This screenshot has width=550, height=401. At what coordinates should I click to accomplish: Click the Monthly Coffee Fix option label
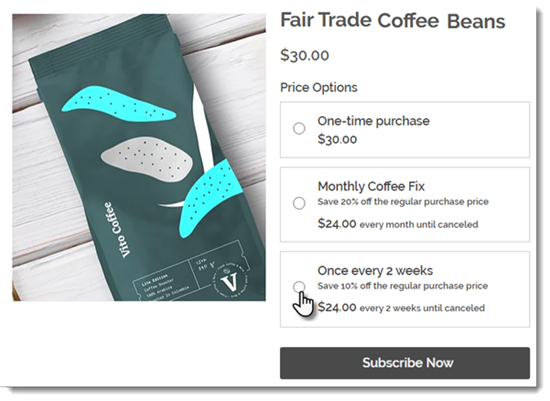(x=371, y=186)
